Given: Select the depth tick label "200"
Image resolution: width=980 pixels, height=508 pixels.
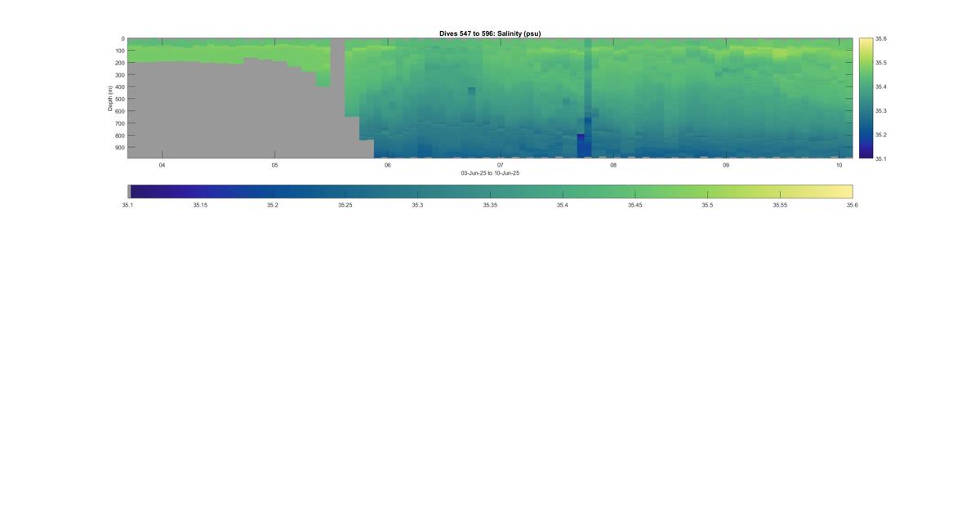Looking at the screenshot, I should pos(120,63).
